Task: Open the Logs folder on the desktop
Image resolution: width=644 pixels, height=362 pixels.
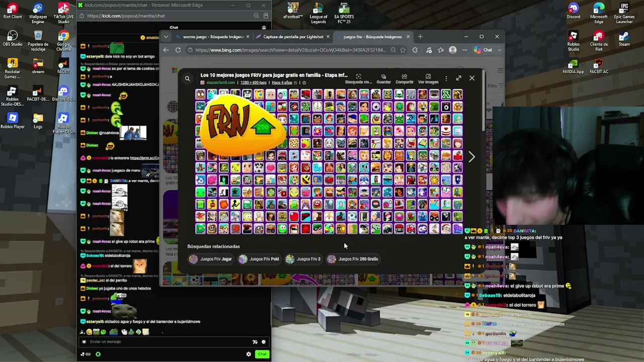Action: click(38, 121)
